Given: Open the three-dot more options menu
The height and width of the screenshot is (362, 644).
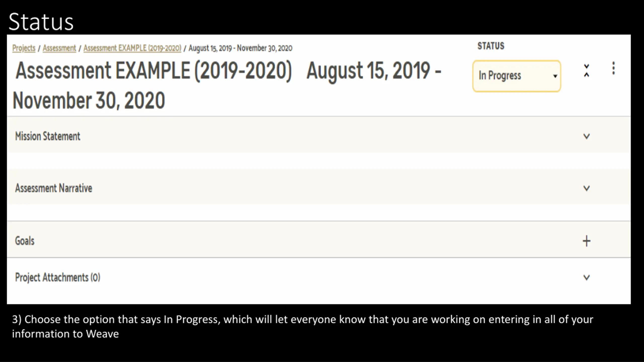Looking at the screenshot, I should click(x=614, y=68).
